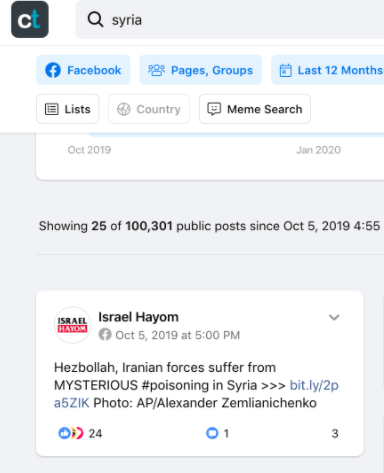Image resolution: width=384 pixels, height=473 pixels.
Task: Click the comments icon showing 1
Action: click(212, 433)
